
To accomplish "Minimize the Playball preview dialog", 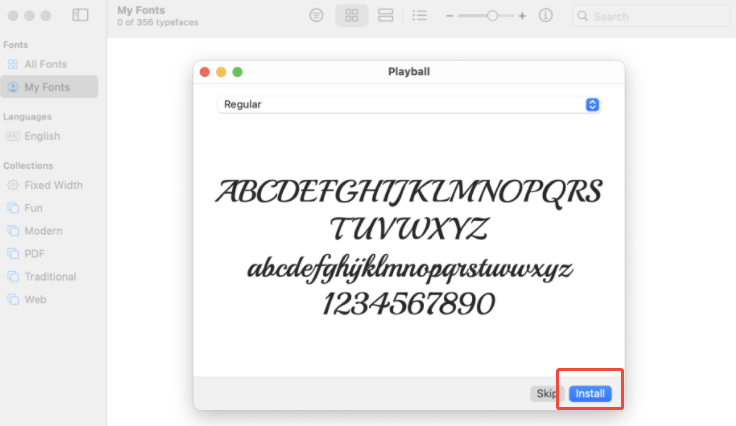I will click(221, 72).
